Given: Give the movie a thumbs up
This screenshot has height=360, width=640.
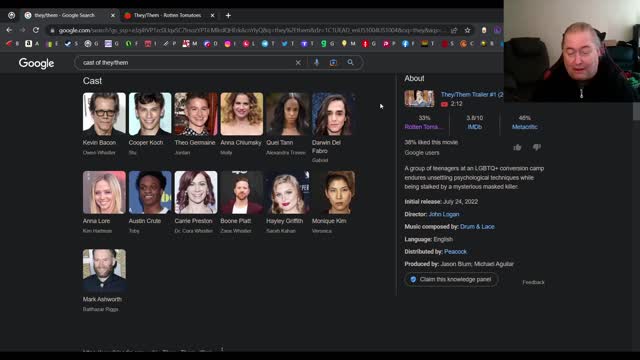Looking at the screenshot, I should pyautogui.click(x=517, y=147).
